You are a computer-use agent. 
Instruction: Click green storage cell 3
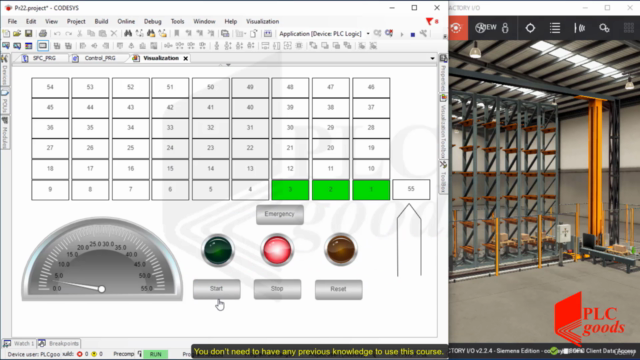click(290, 190)
